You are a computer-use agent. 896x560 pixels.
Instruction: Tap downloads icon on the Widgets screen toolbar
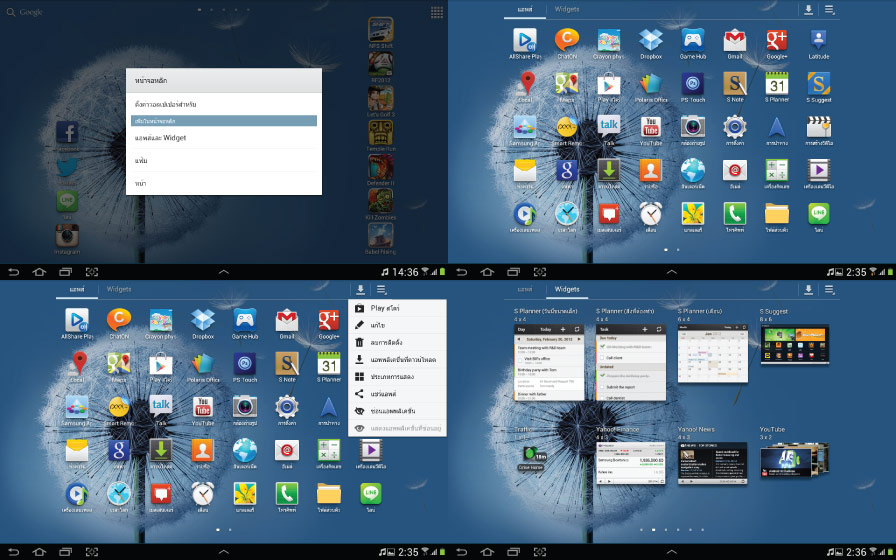pos(808,289)
